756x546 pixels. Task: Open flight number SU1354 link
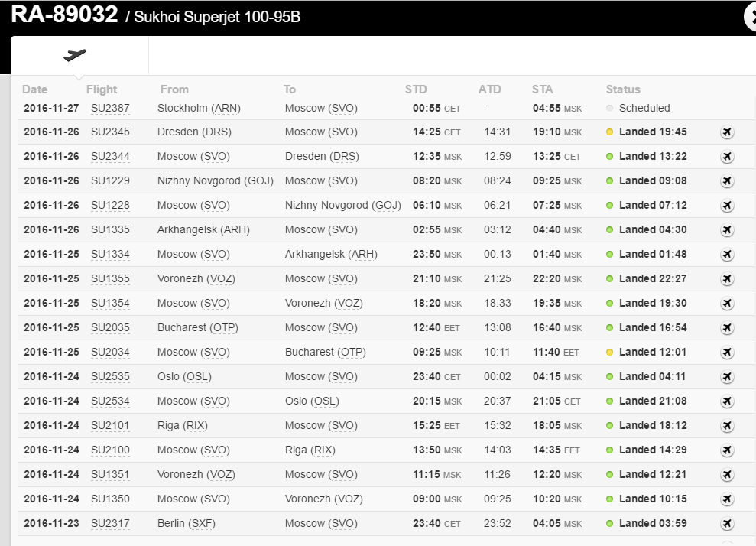coord(110,304)
